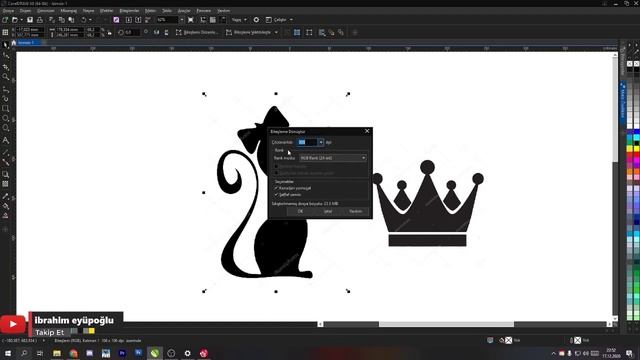
Task: Select the Transparency tool
Action: click(x=5, y=184)
